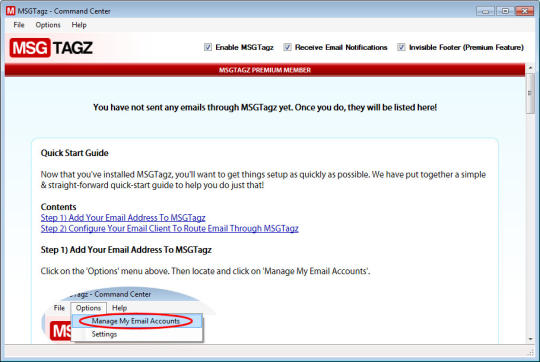
Task: Click the MSGTagz title bar app icon
Action: pyautogui.click(x=10, y=11)
